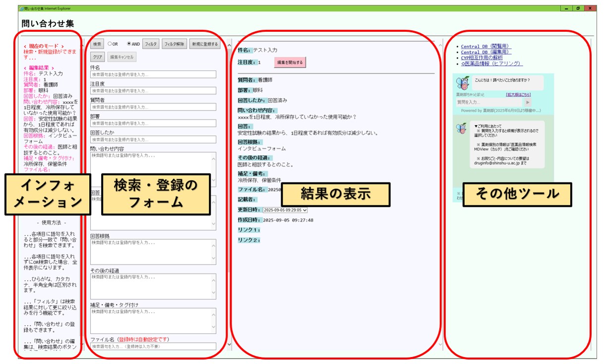Click the フィルタ button
The image size is (604, 364).
point(151,44)
